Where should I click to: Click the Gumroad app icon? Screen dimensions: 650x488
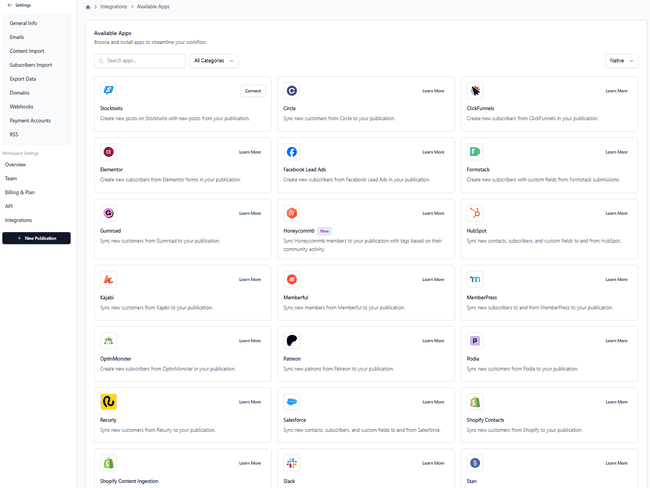[108, 213]
